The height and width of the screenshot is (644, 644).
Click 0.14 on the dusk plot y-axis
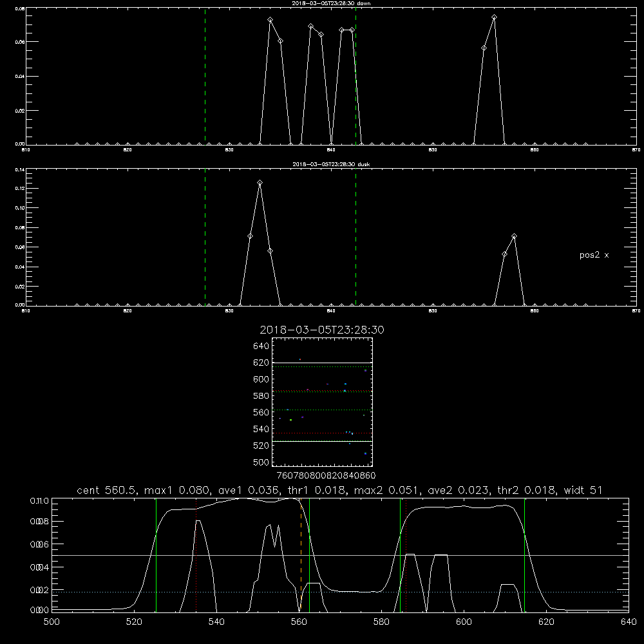[20, 169]
